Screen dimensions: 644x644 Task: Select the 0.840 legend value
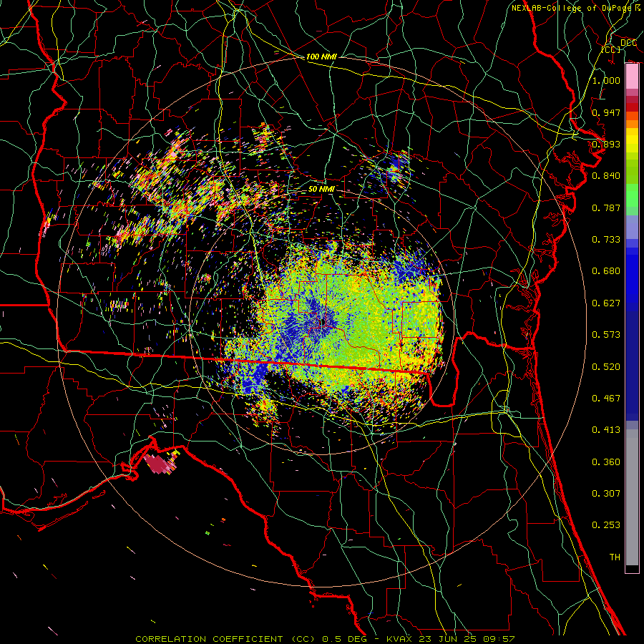(606, 176)
